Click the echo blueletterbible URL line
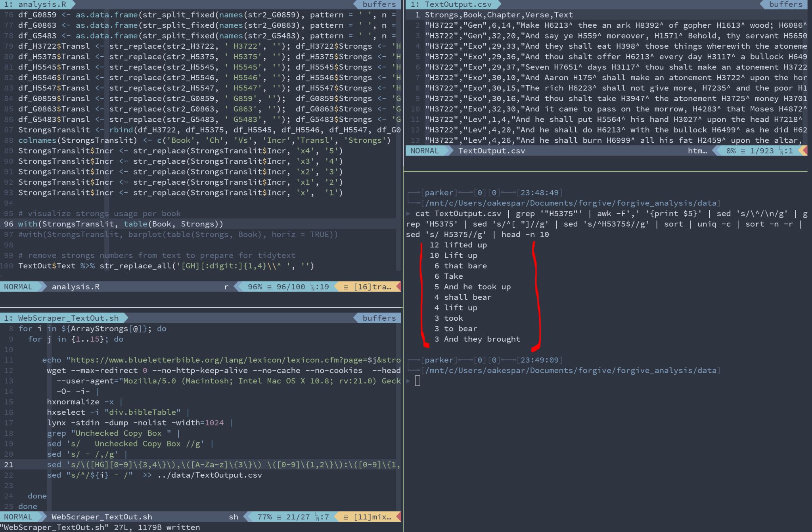Image resolution: width=812 pixels, height=532 pixels. [222, 360]
